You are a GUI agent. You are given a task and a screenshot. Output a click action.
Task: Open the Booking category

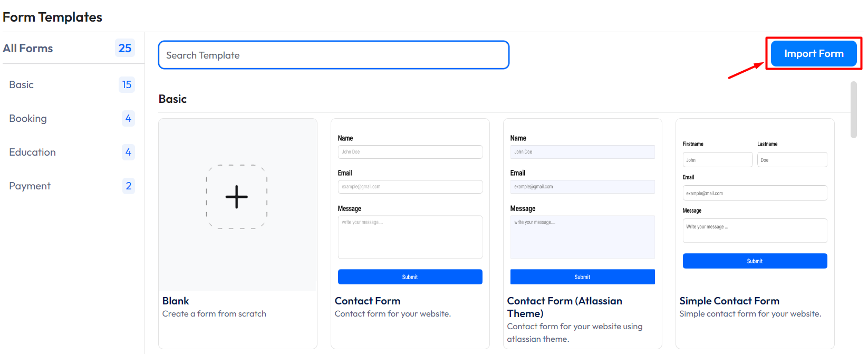click(28, 119)
